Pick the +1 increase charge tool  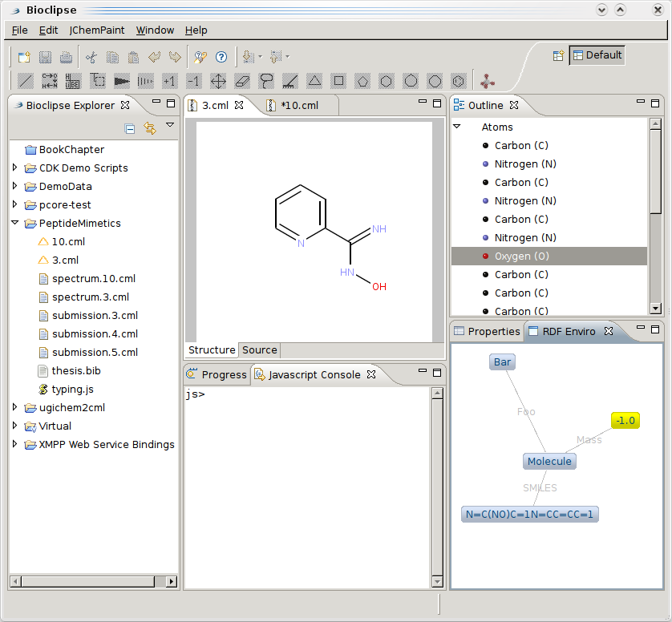(x=169, y=81)
